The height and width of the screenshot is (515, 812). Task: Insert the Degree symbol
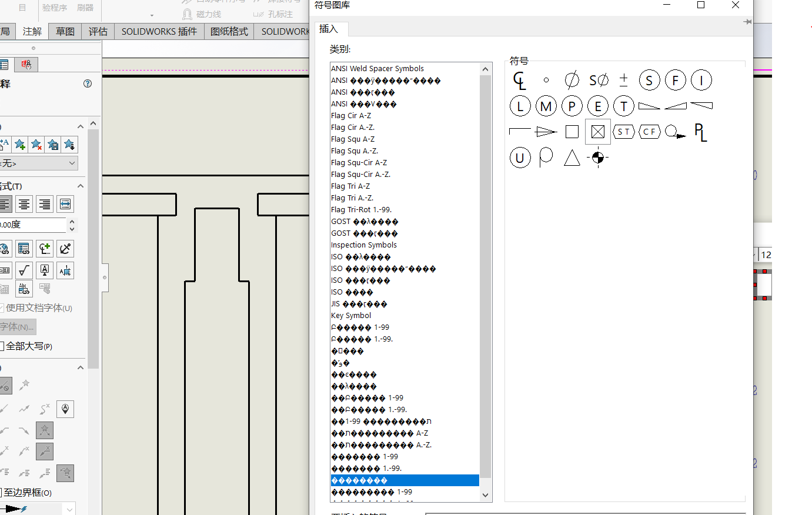[x=546, y=80]
